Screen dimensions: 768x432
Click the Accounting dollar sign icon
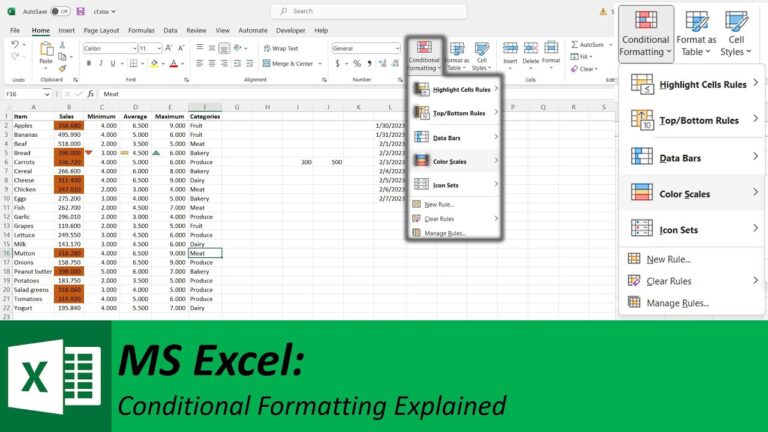pos(337,64)
